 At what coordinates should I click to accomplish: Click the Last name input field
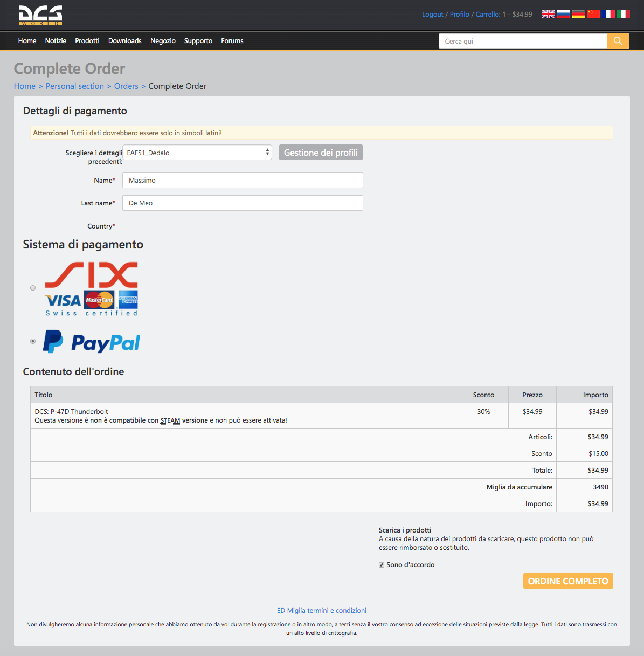[x=243, y=203]
